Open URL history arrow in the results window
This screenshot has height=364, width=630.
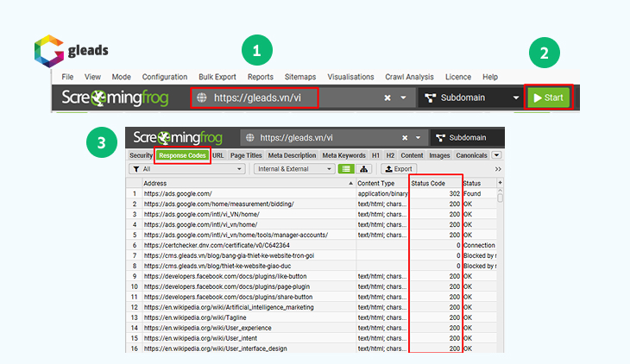click(x=419, y=138)
